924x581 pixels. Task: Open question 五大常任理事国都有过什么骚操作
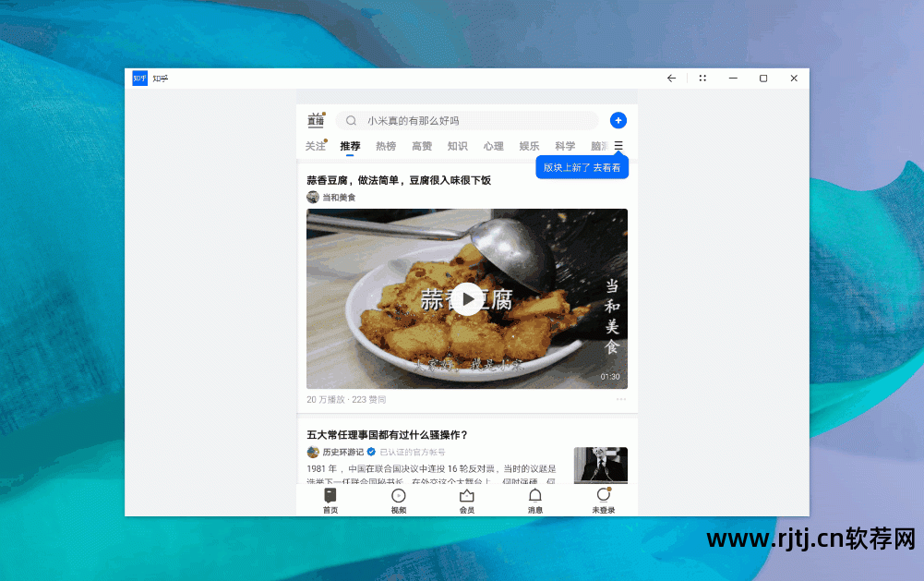pyautogui.click(x=387, y=435)
